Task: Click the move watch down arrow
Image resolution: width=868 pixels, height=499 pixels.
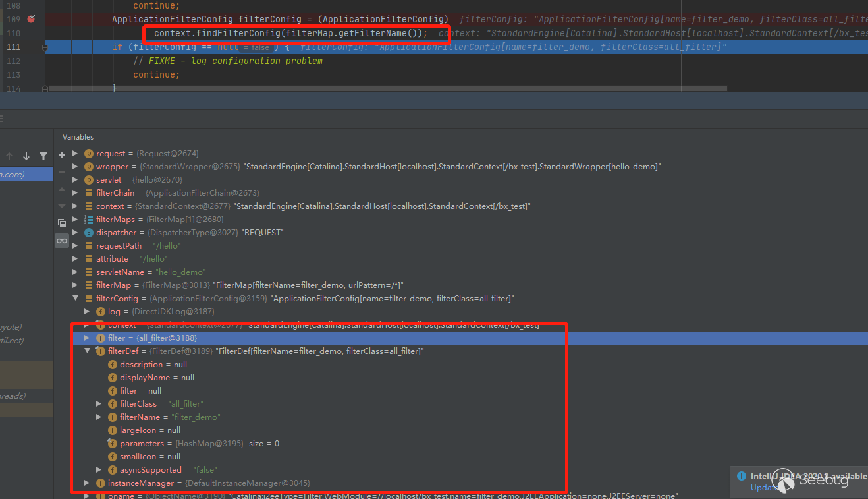Action: (62, 205)
